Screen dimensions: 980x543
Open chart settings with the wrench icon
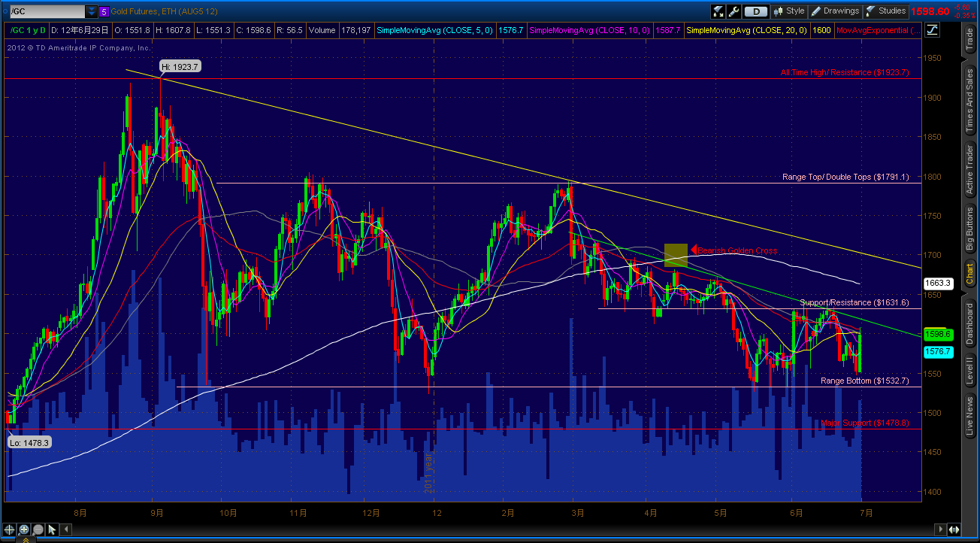pyautogui.click(x=733, y=10)
